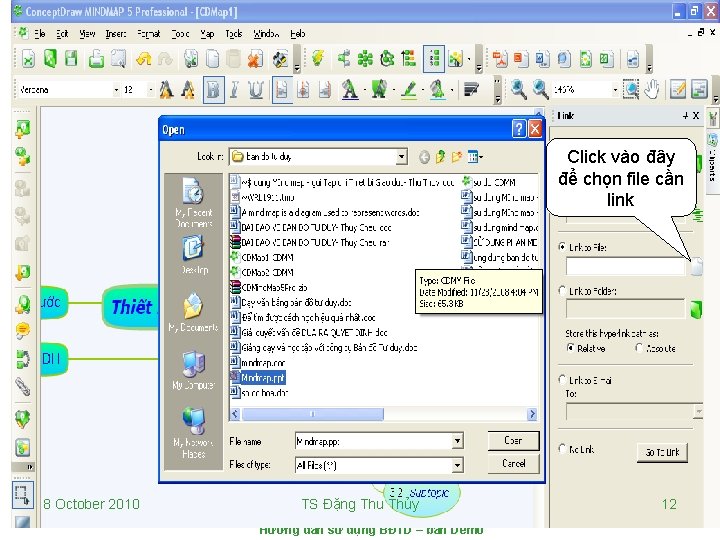
Task: Click the browse file icon beside Link to File
Action: (x=697, y=266)
